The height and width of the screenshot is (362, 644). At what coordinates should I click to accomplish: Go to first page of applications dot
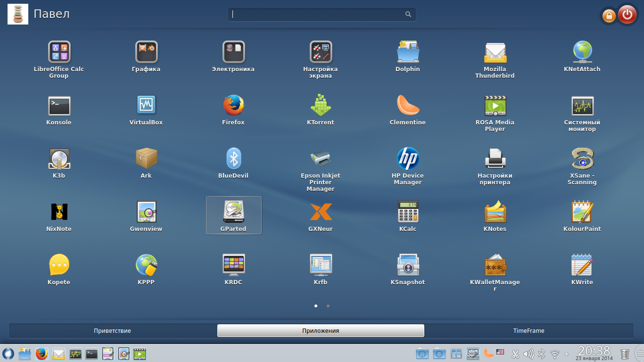coord(316,306)
